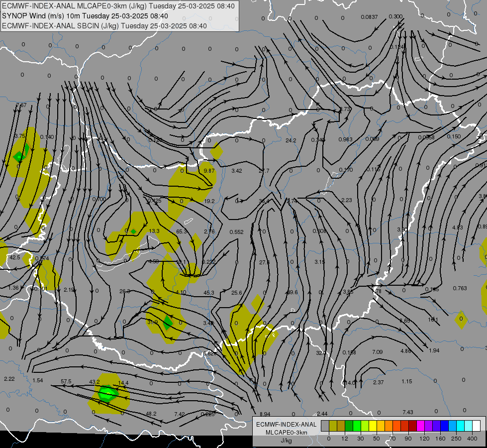The width and height of the screenshot is (487, 448).
Task: Click the map value 43.2
Action: [95, 382]
